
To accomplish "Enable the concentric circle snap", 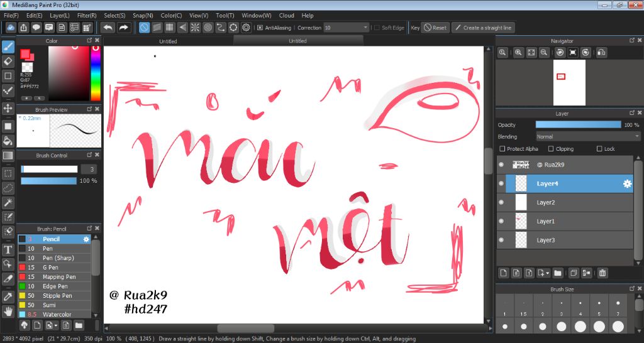I will [x=208, y=28].
